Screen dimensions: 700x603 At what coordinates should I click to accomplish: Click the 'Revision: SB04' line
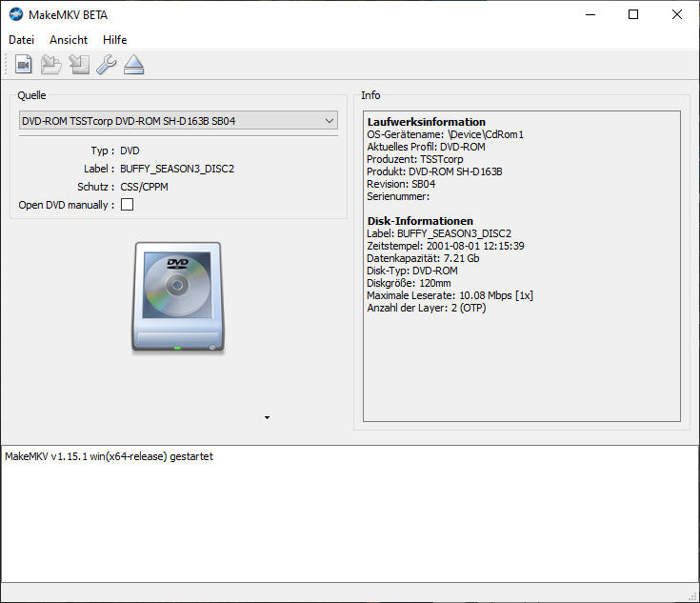coord(401,184)
